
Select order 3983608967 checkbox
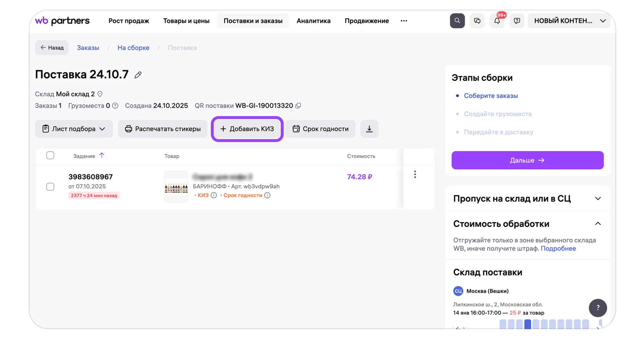click(x=50, y=186)
